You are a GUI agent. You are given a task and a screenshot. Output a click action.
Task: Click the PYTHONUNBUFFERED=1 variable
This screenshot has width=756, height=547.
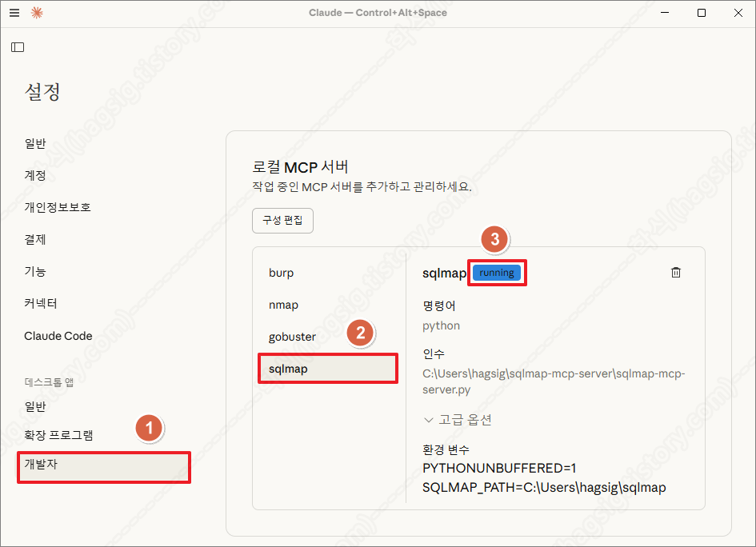coord(499,468)
